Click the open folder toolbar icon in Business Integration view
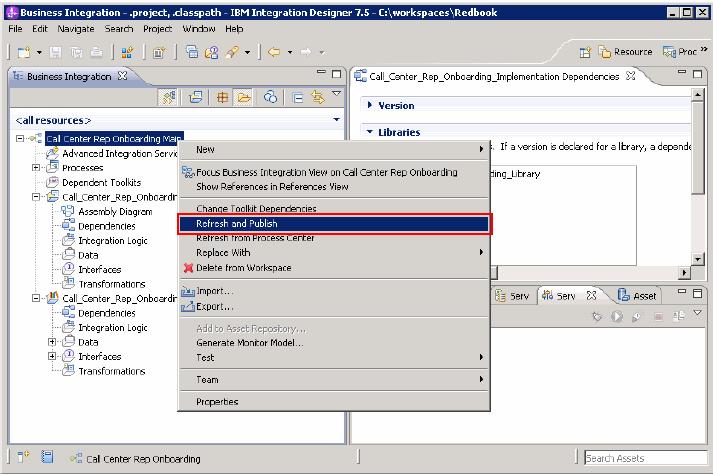 pos(244,97)
